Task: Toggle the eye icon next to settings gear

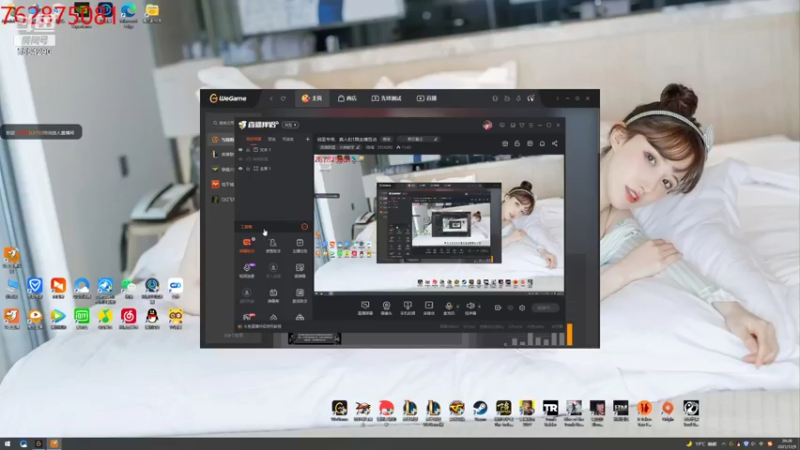Action: (510, 308)
